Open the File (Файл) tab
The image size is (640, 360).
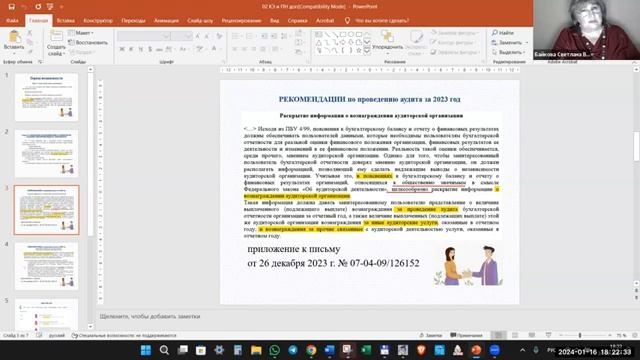point(12,20)
